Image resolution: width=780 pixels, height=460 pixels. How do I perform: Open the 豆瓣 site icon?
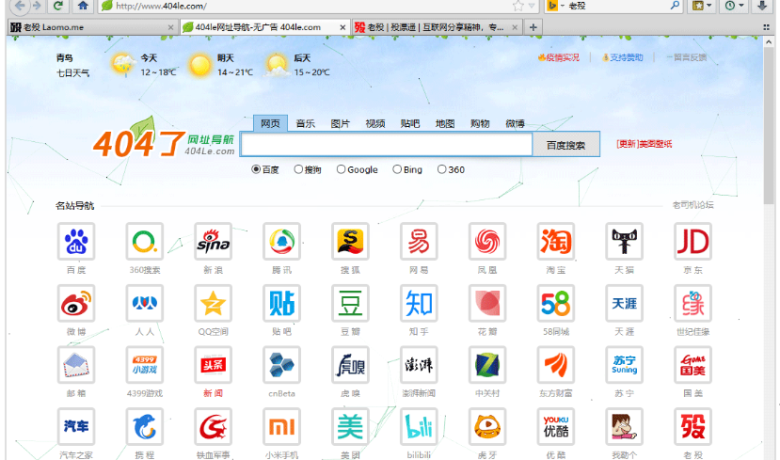[x=350, y=303]
